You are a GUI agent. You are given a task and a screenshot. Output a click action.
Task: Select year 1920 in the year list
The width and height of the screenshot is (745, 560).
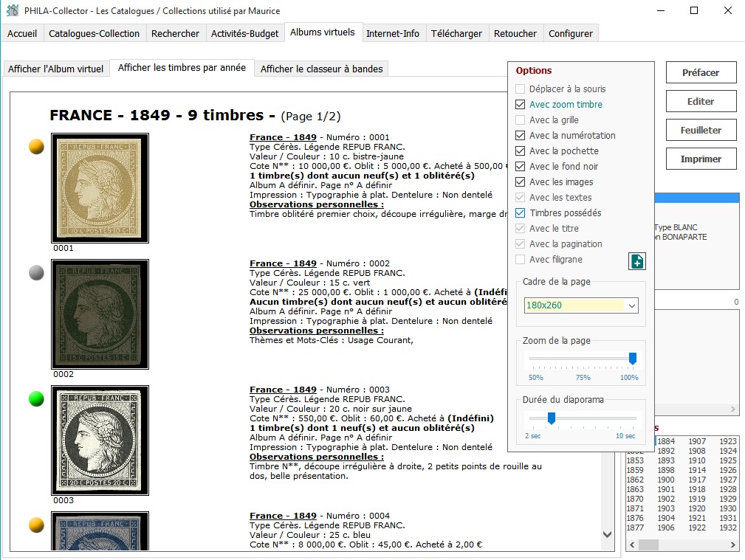tap(697, 508)
